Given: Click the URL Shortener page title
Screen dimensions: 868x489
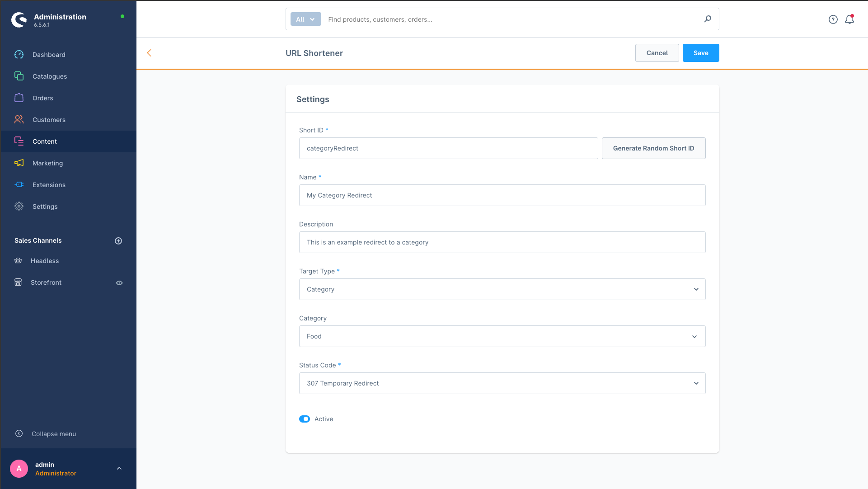Looking at the screenshot, I should [314, 53].
